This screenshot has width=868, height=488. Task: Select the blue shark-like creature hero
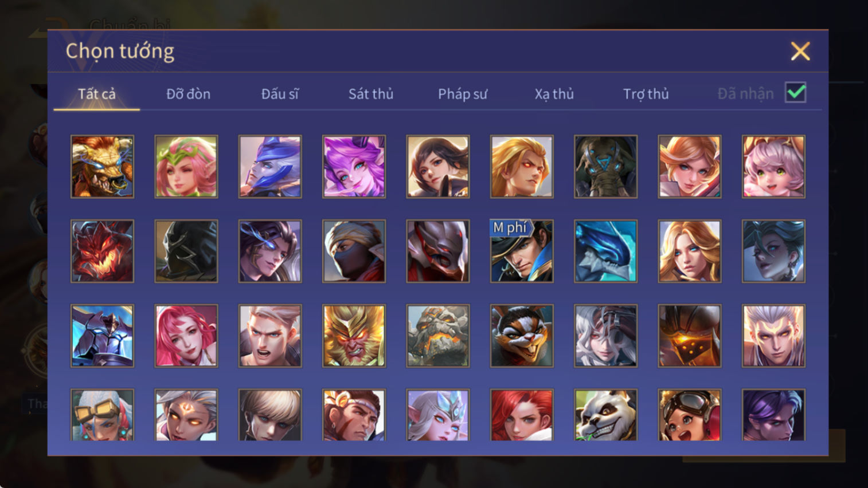point(605,251)
